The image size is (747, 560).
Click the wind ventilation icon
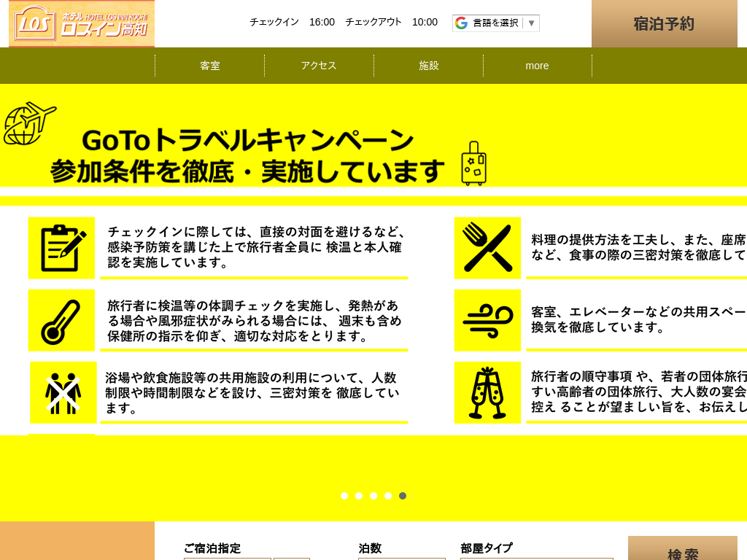pos(487,321)
